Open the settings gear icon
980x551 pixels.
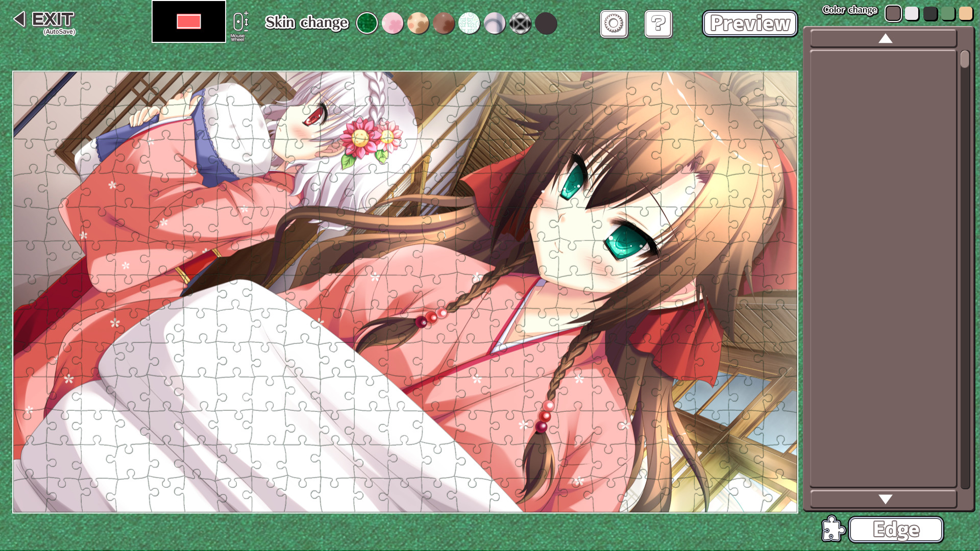pos(613,24)
